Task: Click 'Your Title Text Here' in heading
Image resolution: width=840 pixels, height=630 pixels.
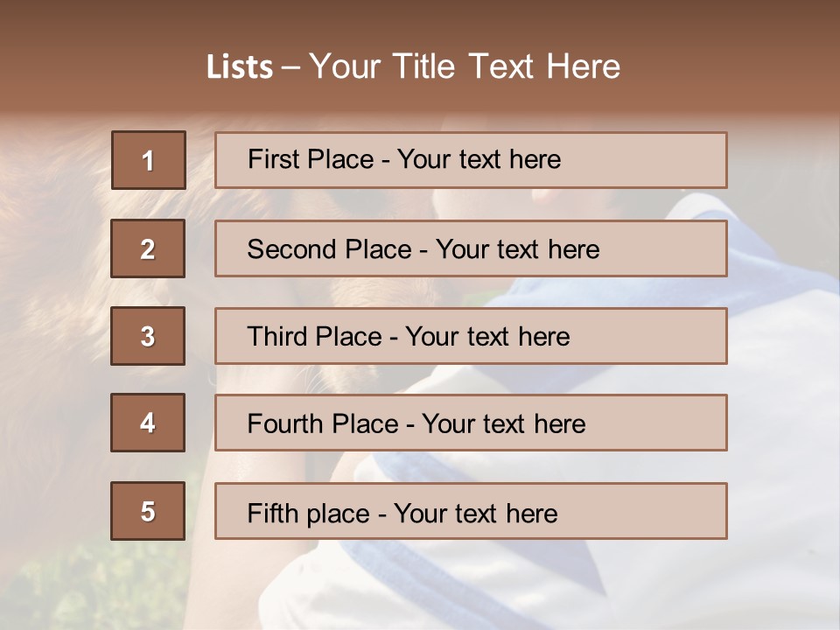Action: click(x=465, y=66)
